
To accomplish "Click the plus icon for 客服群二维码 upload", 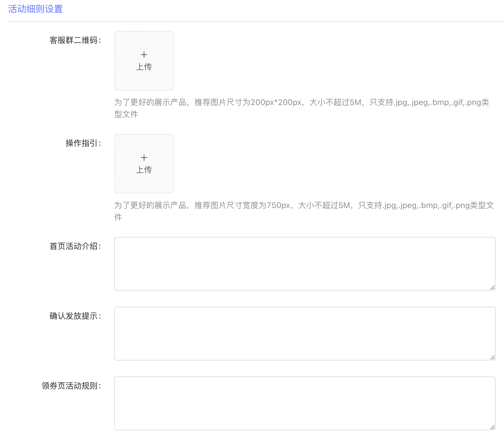I will (x=144, y=55).
